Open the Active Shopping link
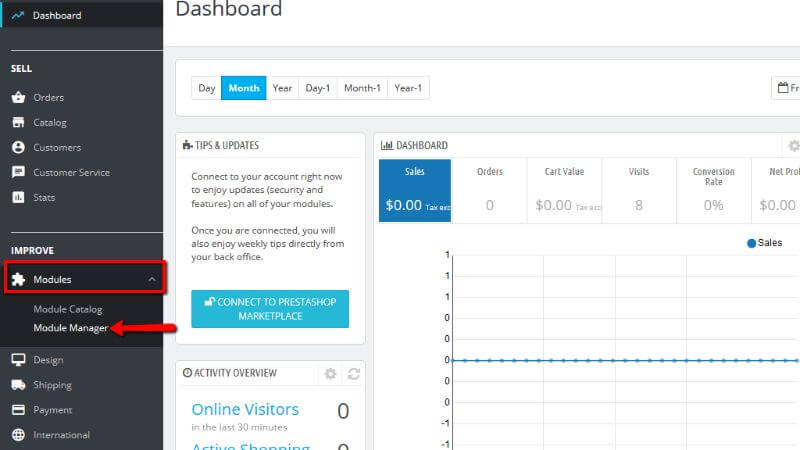This screenshot has height=450, width=800. [x=251, y=446]
